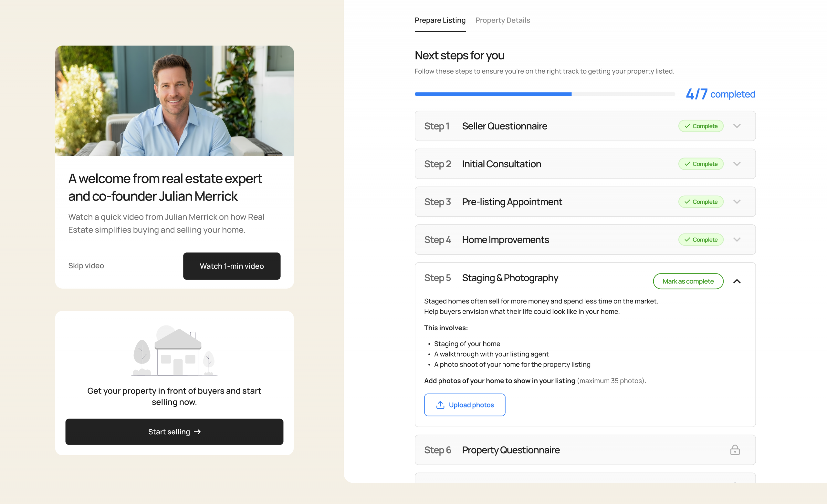Click Step 2 Complete checkmark badge
827x504 pixels.
[x=700, y=164]
